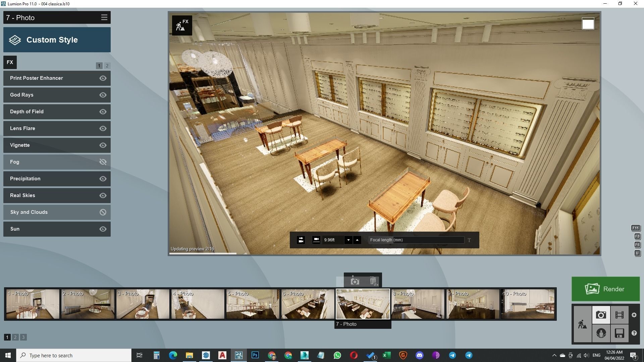Click the FX add effect button
644x362 pixels.
[10, 62]
